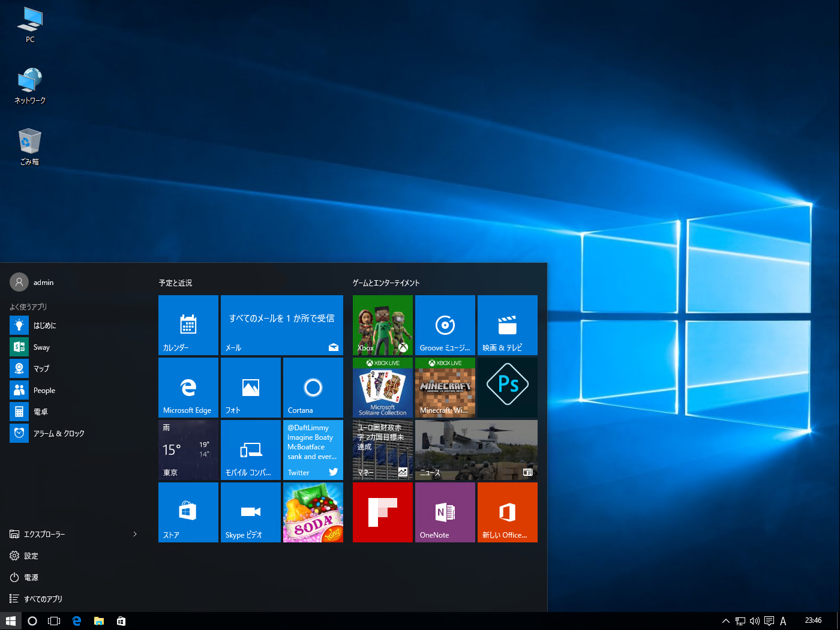The image size is (840, 630).
Task: Show hidden icons in the system tray
Action: [725, 620]
